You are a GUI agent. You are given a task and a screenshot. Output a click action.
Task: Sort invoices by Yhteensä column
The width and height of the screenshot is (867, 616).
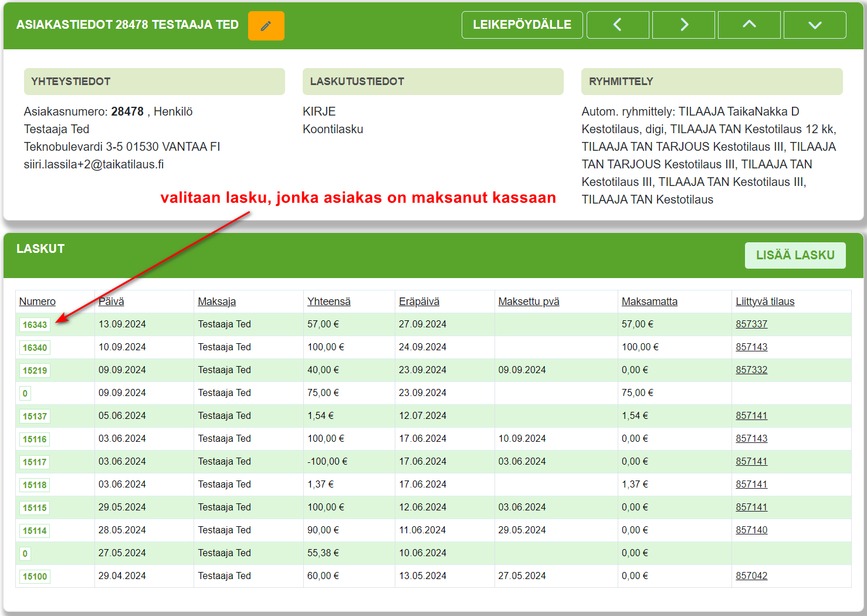pyautogui.click(x=329, y=302)
